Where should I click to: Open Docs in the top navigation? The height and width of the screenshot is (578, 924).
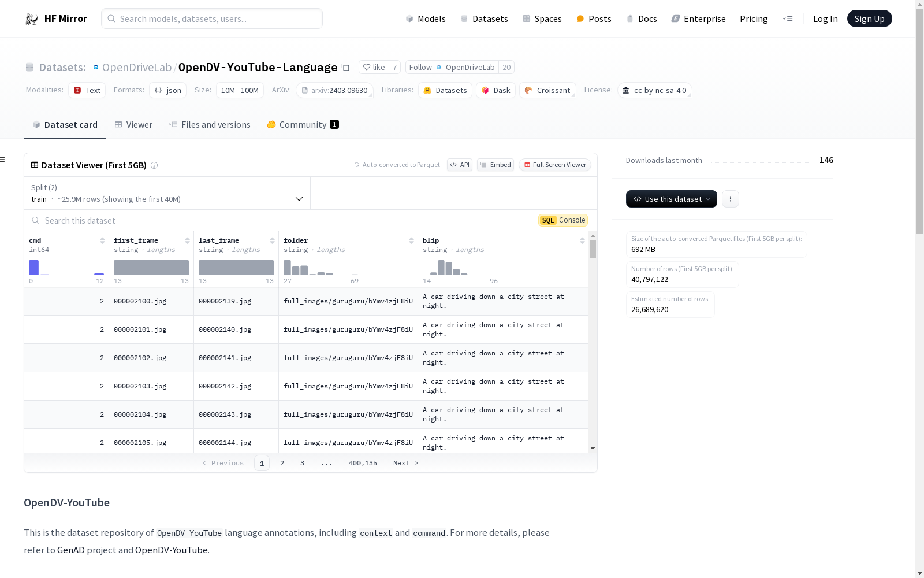pyautogui.click(x=642, y=19)
